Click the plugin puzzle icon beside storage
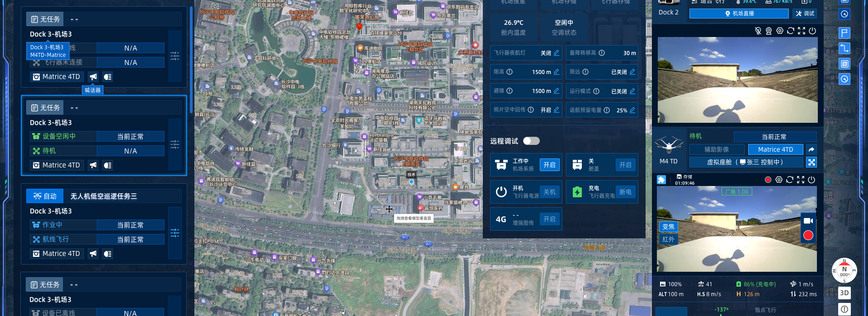Screen dimensions: 868x316 pyautogui.click(x=661, y=180)
